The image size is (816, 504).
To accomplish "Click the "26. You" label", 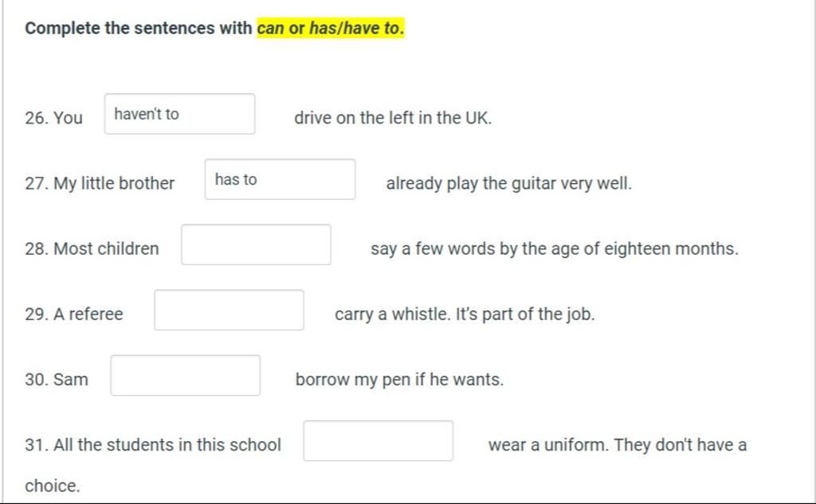I will tap(53, 118).
